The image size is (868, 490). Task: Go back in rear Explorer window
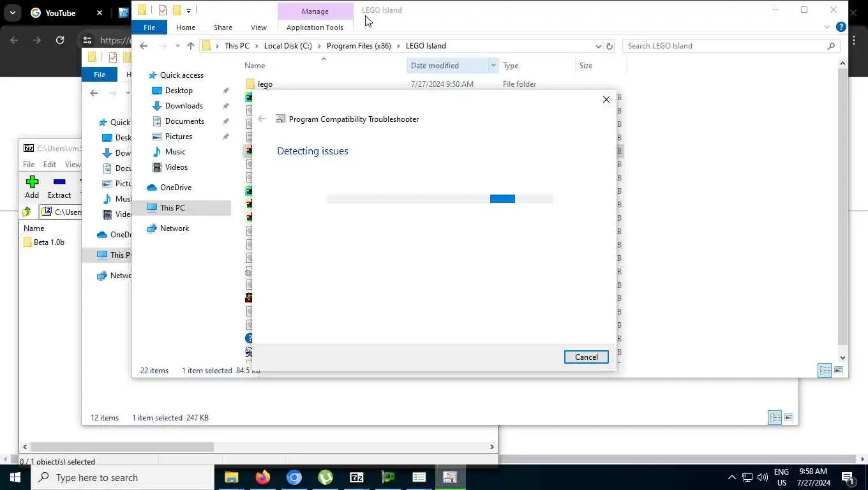(94, 93)
